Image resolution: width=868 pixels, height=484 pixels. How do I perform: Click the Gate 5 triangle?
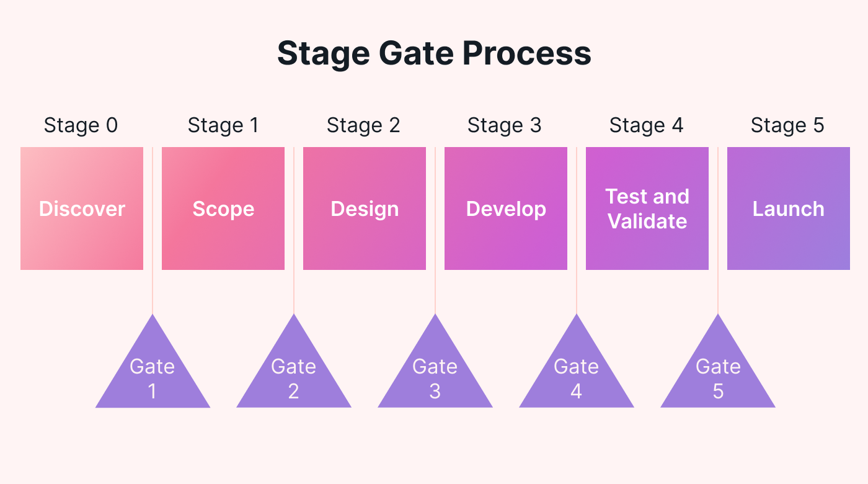pos(718,377)
